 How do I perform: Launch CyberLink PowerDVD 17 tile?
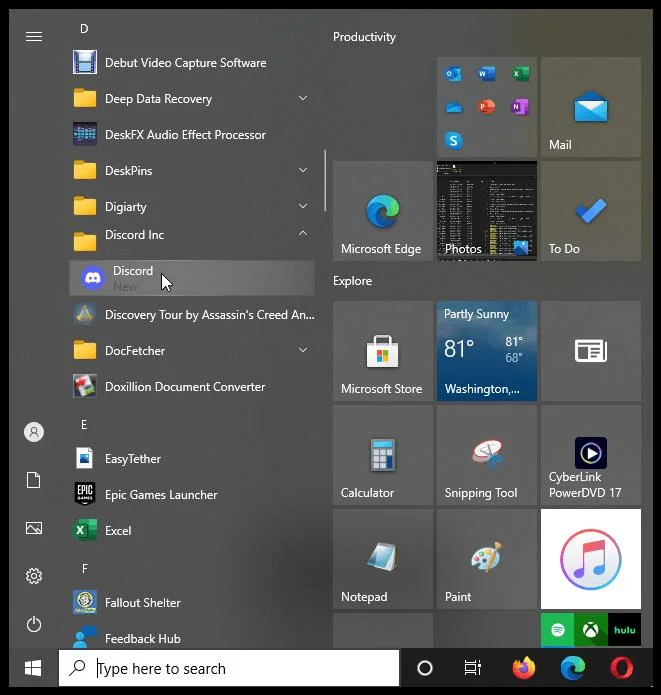[x=591, y=455]
